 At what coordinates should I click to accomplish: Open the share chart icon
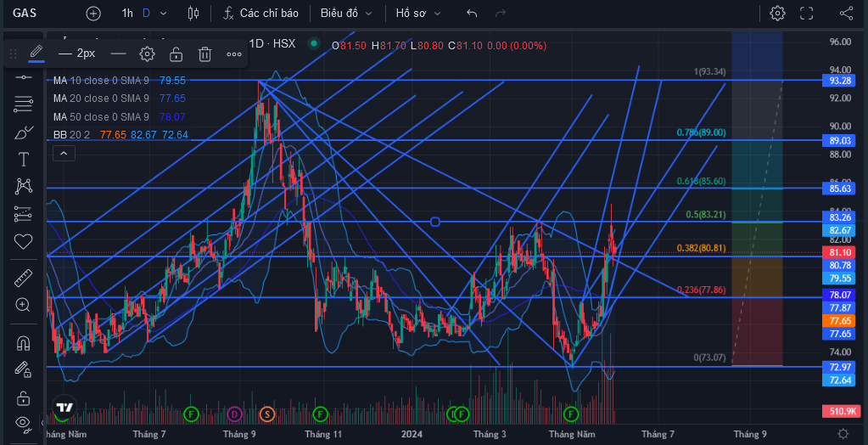(846, 14)
